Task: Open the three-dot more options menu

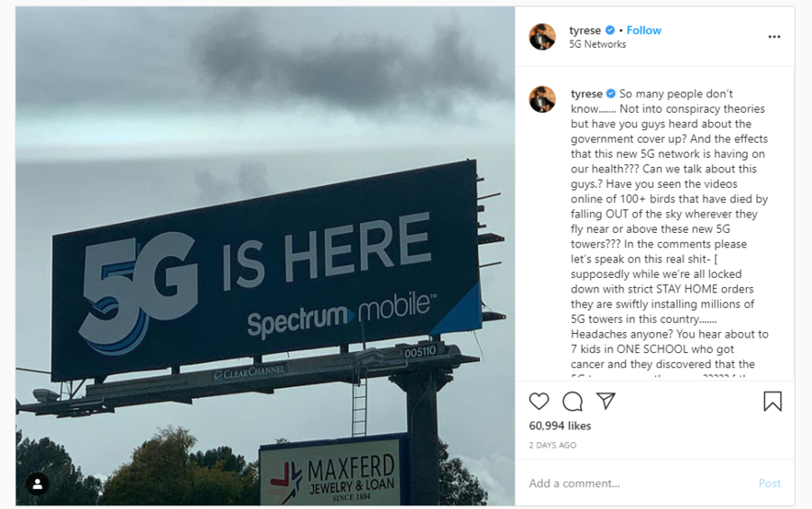Action: tap(774, 37)
